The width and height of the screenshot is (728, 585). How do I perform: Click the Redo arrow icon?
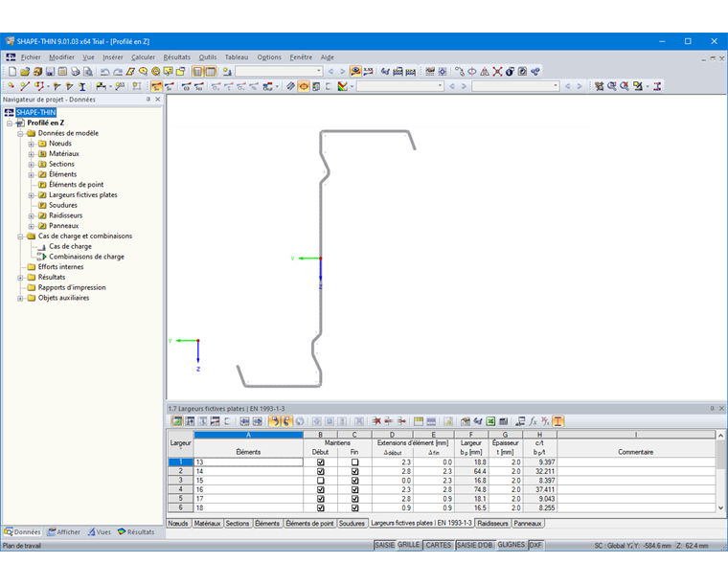[x=118, y=72]
